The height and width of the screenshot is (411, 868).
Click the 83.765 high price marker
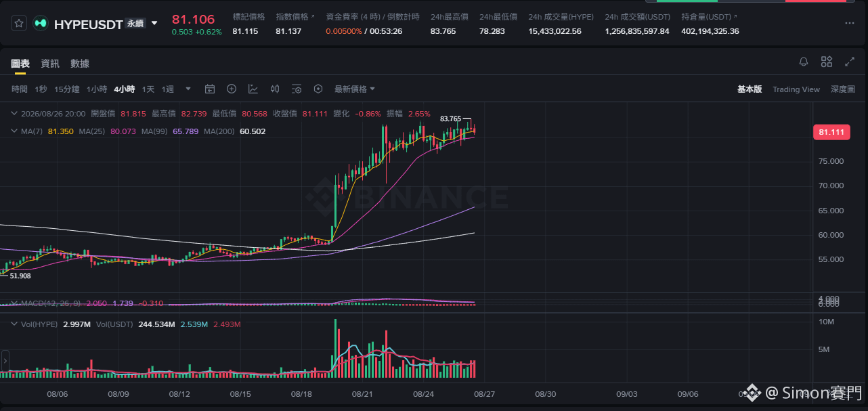click(x=450, y=118)
